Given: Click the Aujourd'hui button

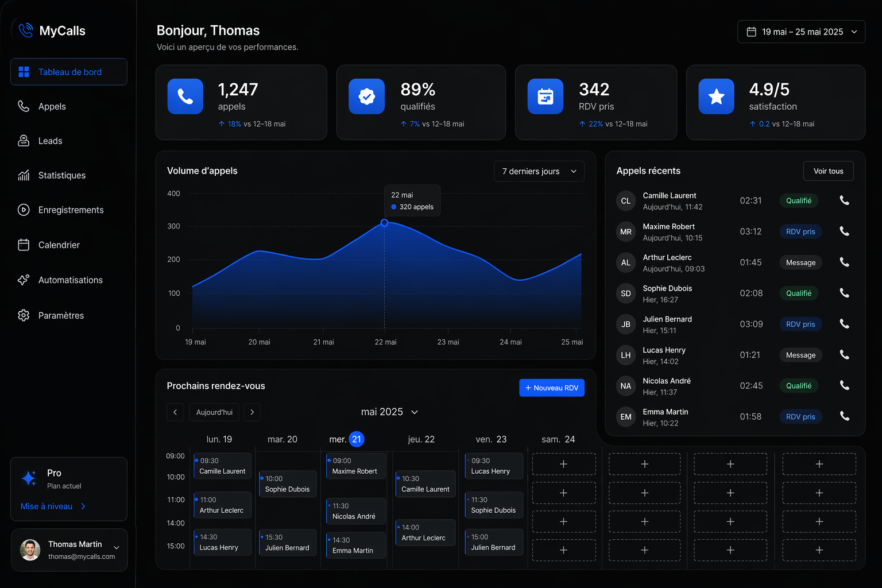Looking at the screenshot, I should click(x=214, y=412).
